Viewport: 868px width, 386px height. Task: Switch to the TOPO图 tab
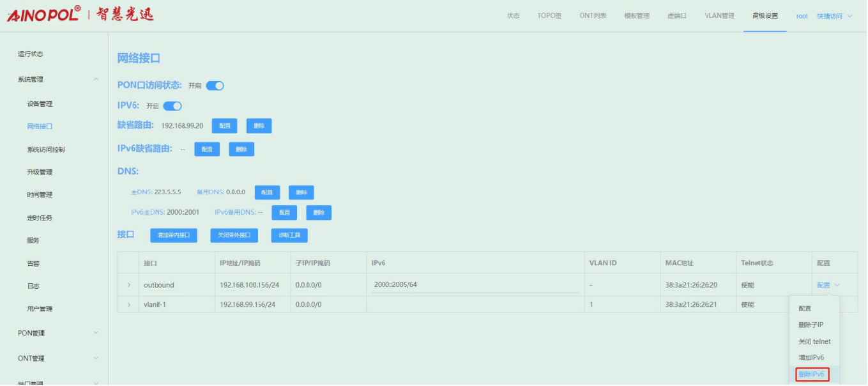pos(549,16)
